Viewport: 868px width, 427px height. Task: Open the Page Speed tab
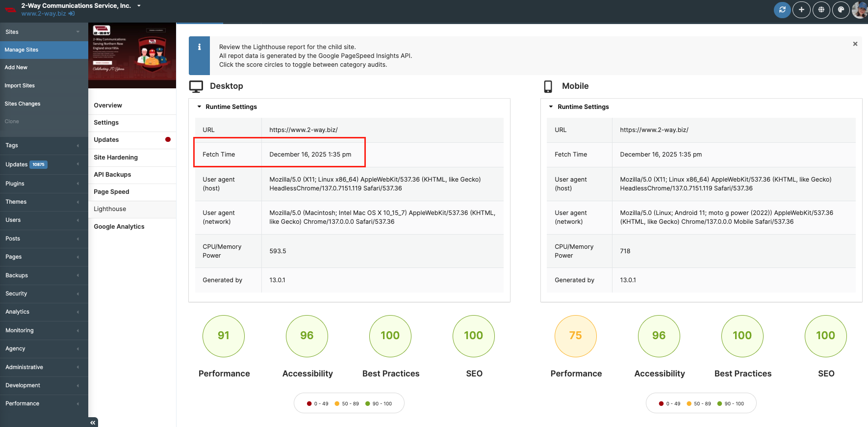pyautogui.click(x=111, y=192)
